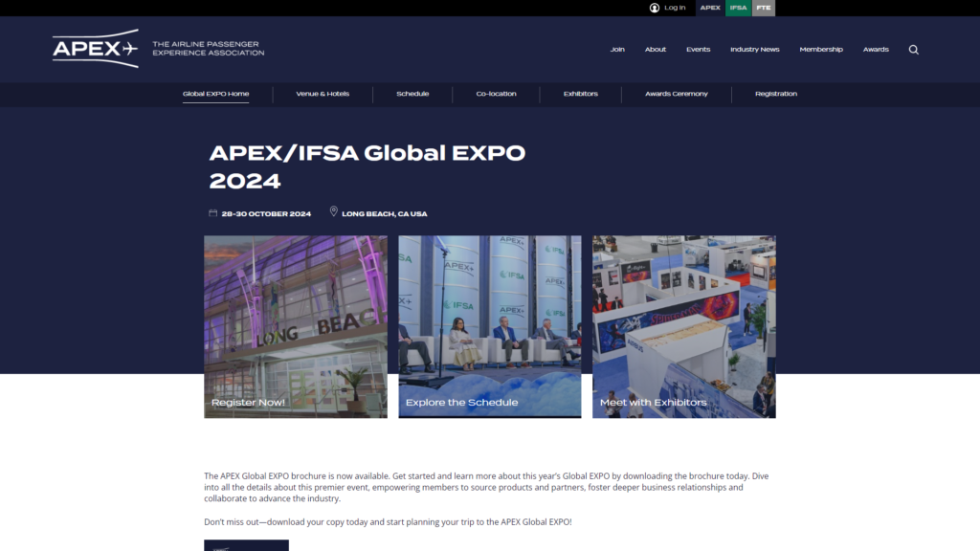Switch to the FTE site tab

[764, 8]
